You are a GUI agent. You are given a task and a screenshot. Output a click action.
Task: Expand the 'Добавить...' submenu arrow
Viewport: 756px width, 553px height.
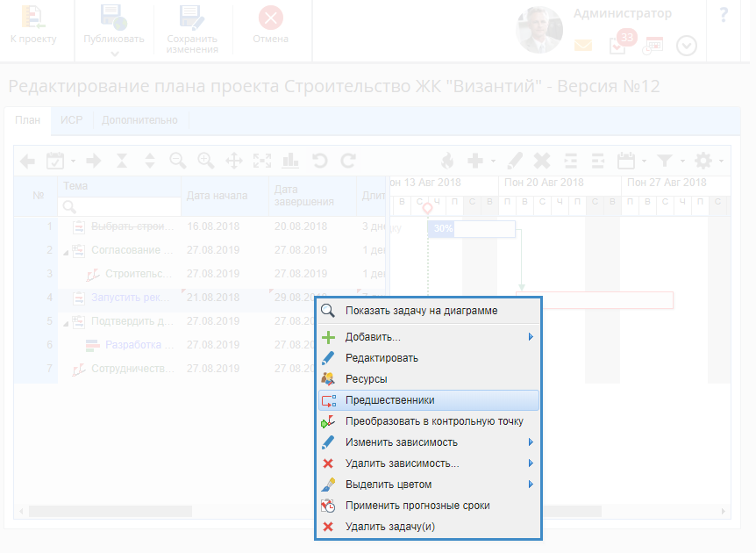531,337
